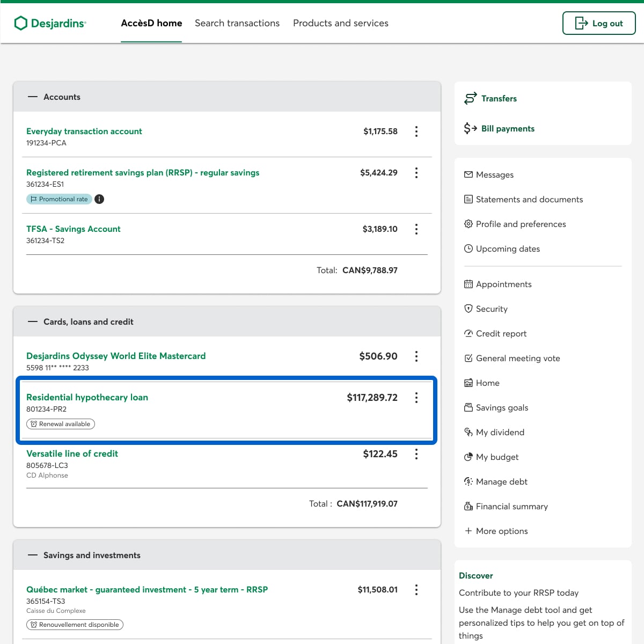The height and width of the screenshot is (644, 644).
Task: Collapse the Accounts section
Action: tap(33, 97)
